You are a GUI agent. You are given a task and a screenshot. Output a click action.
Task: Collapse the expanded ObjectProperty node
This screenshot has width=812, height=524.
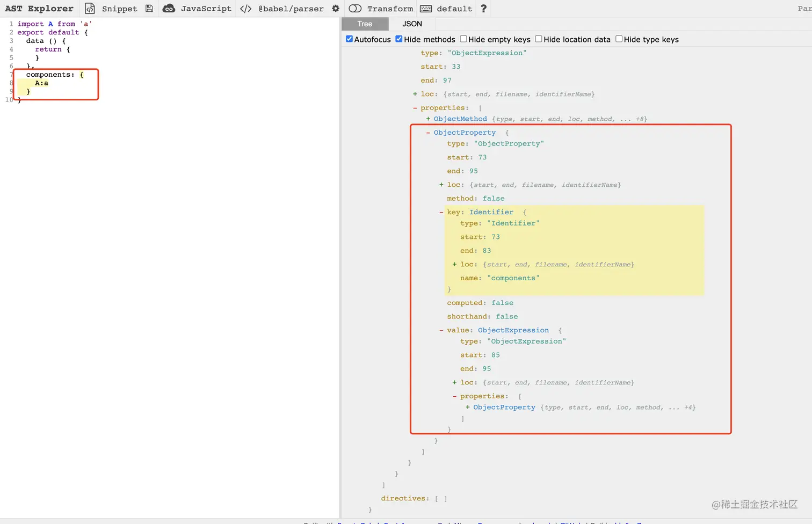click(428, 133)
